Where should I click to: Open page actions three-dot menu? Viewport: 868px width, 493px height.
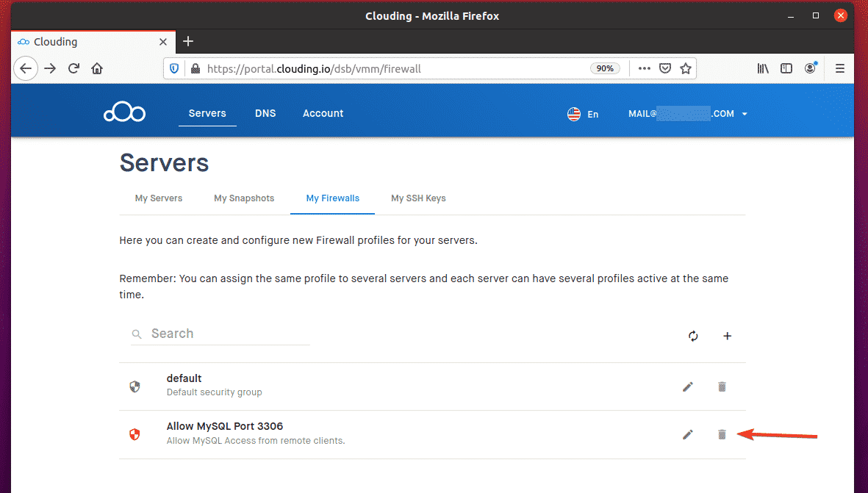click(644, 68)
